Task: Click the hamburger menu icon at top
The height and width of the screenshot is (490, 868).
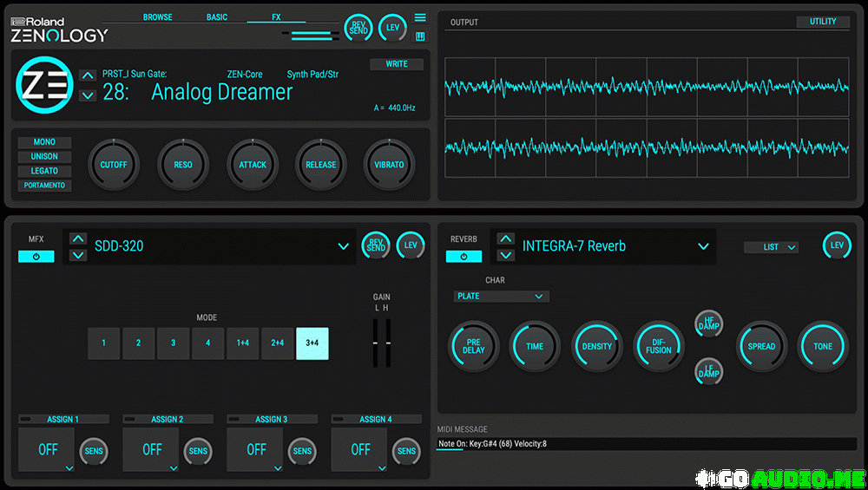Action: point(420,17)
